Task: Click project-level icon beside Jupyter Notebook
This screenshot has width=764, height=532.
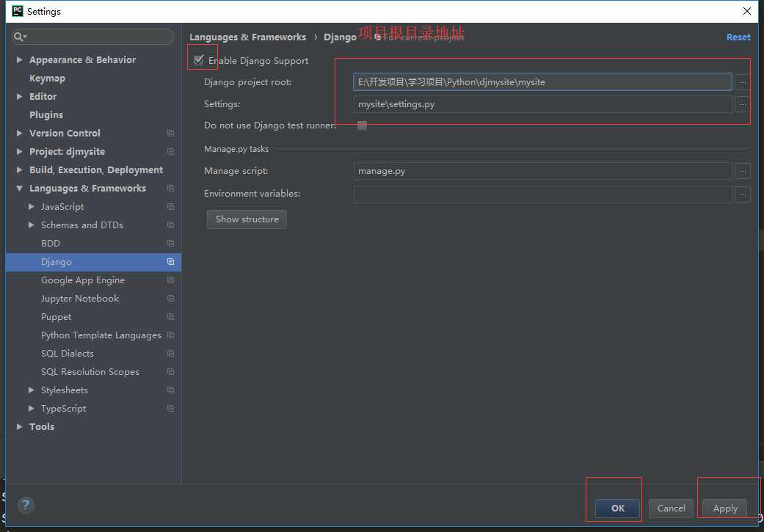Action: [x=170, y=299]
